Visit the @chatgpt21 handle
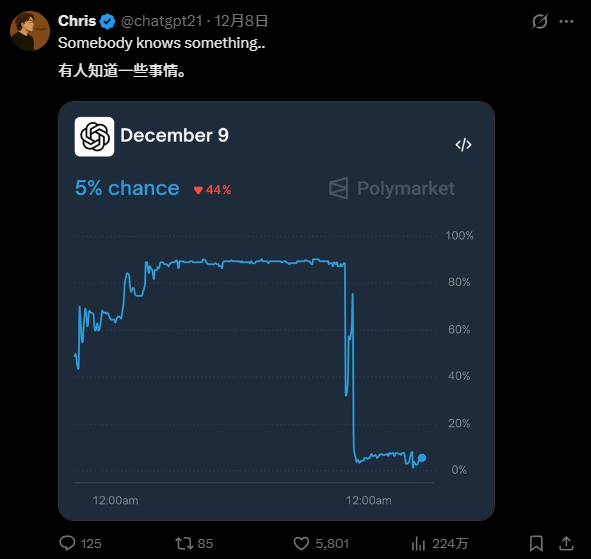Screen dimensions: 591x559 coord(162,21)
